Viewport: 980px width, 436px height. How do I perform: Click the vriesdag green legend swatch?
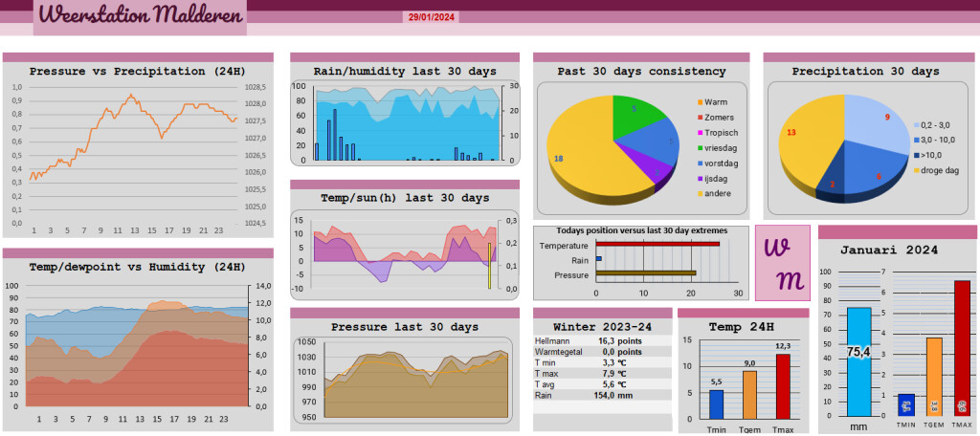tap(700, 148)
